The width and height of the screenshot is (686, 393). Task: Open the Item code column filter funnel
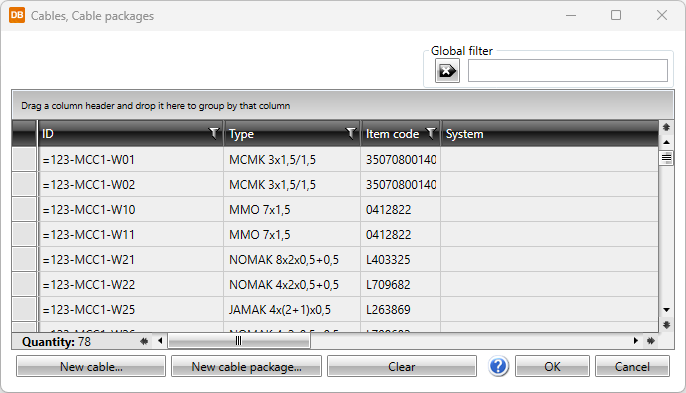click(431, 133)
